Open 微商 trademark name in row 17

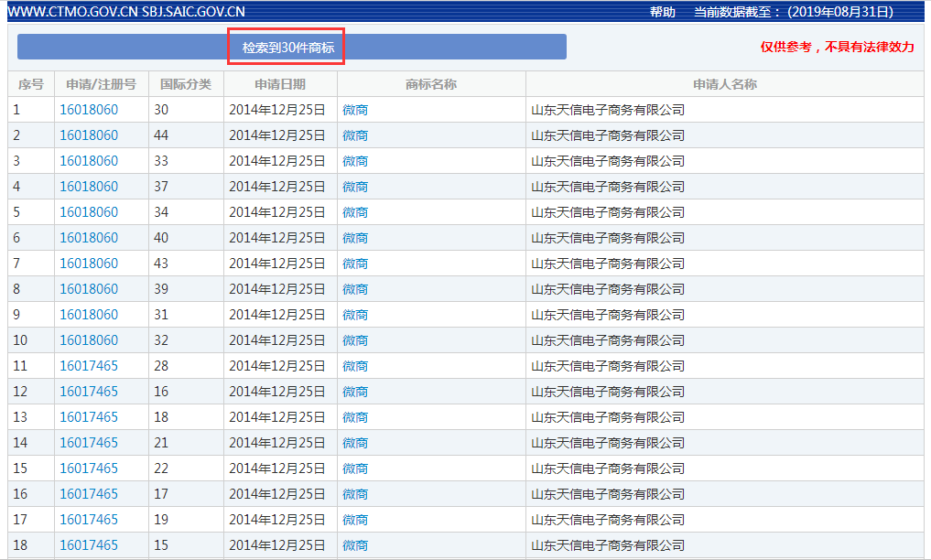pyautogui.click(x=355, y=520)
